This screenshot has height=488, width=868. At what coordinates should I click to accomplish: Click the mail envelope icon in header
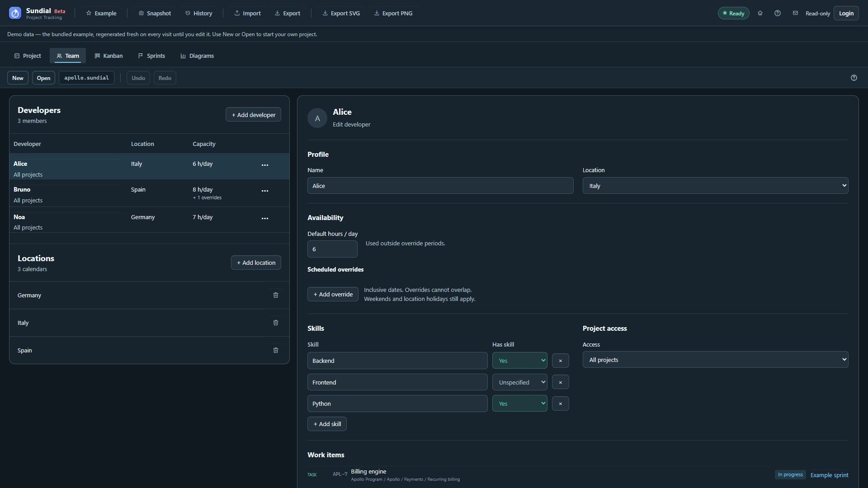[795, 13]
